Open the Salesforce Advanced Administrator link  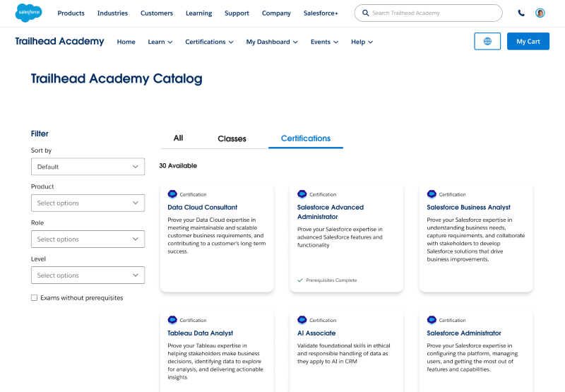coord(331,212)
